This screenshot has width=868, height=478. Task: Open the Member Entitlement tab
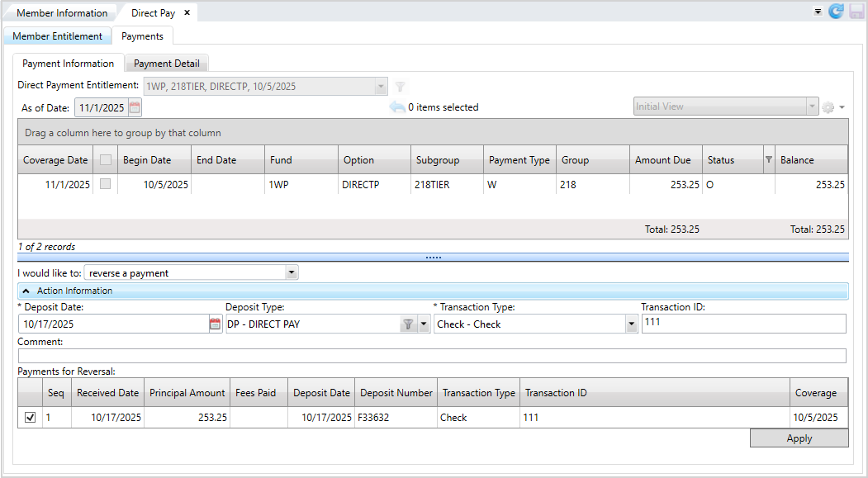click(57, 36)
